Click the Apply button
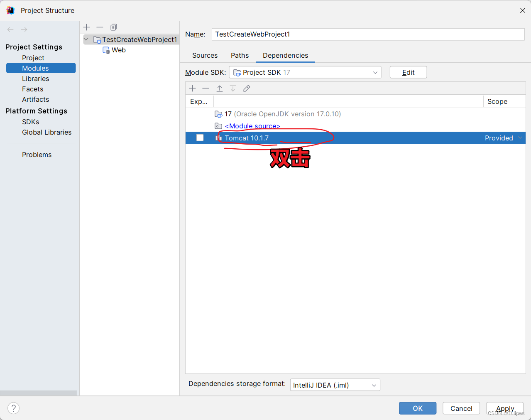The width and height of the screenshot is (531, 420). pyautogui.click(x=505, y=408)
